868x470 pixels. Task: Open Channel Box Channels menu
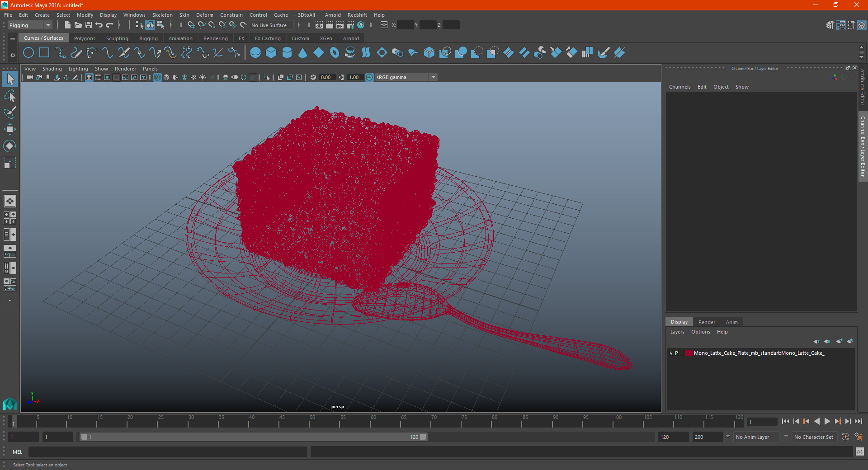(x=679, y=87)
